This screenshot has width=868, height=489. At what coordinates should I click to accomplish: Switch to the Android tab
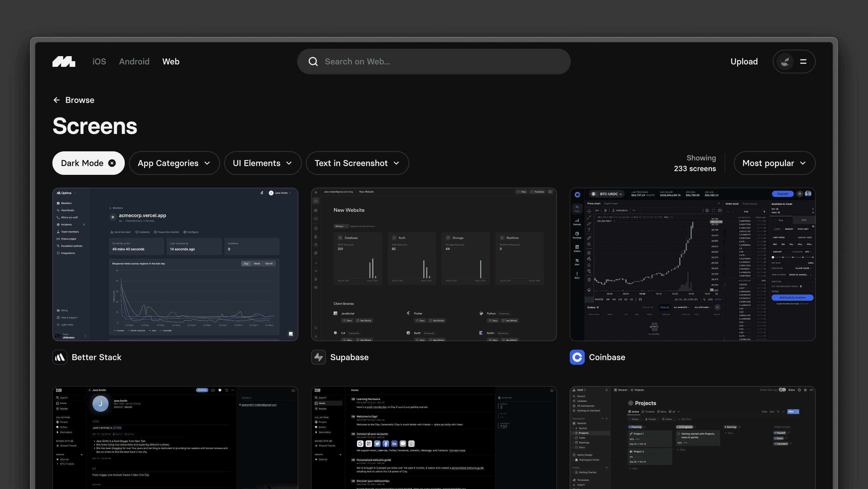point(134,61)
